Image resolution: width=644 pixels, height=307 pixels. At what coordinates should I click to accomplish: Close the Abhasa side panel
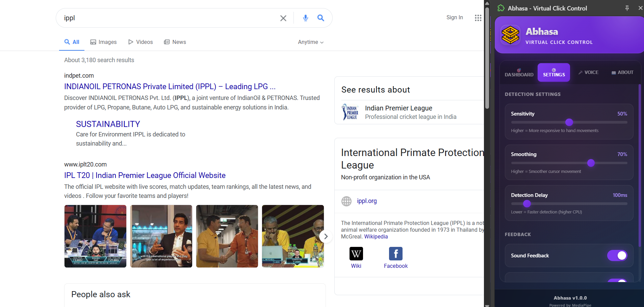(x=640, y=8)
